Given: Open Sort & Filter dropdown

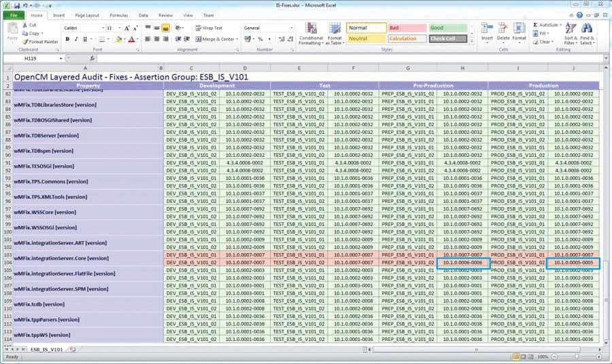Looking at the screenshot, I should (570, 34).
